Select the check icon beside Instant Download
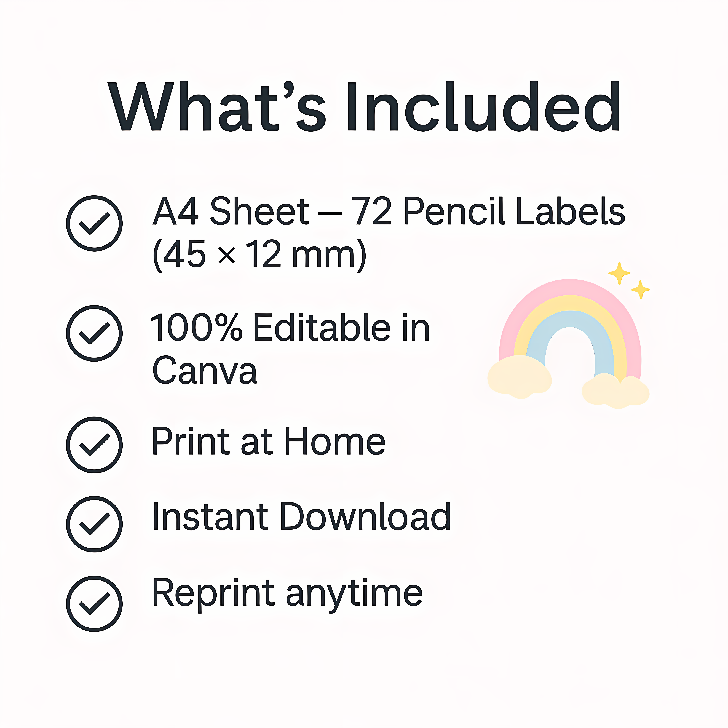This screenshot has height=728, width=728. tap(94, 524)
